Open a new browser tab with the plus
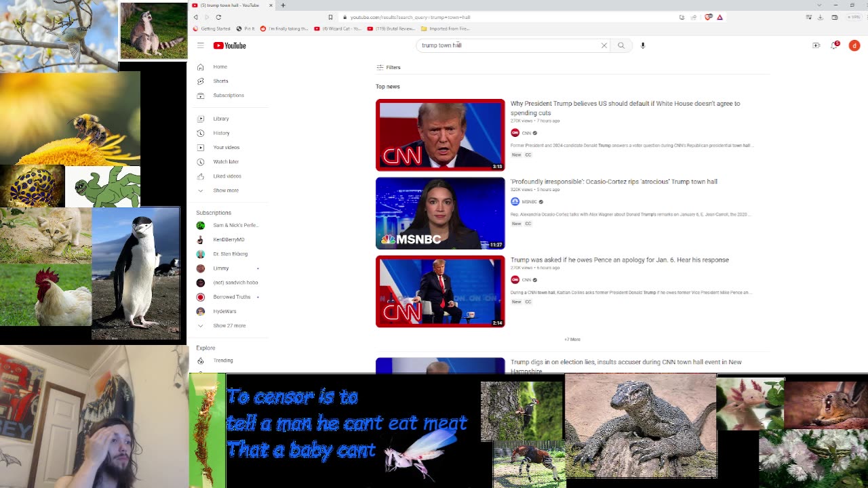This screenshot has width=868, height=488. pyautogui.click(x=283, y=5)
